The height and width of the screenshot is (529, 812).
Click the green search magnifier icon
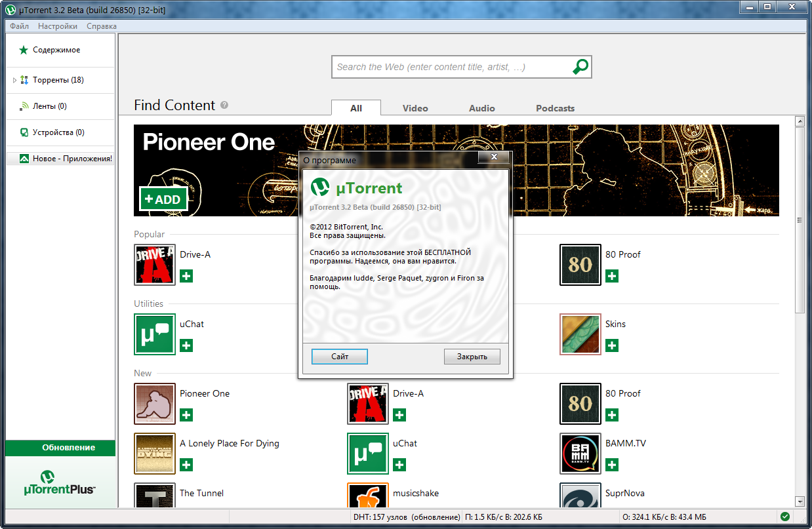[x=580, y=66]
